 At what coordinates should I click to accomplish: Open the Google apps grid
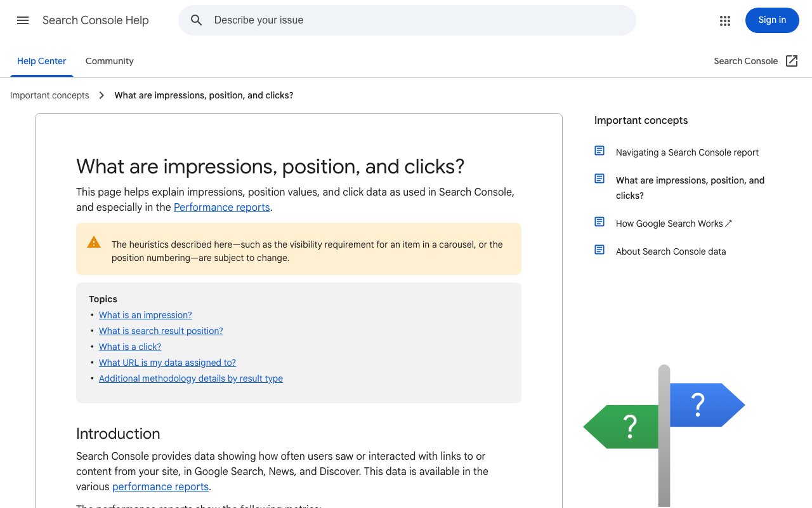[725, 20]
